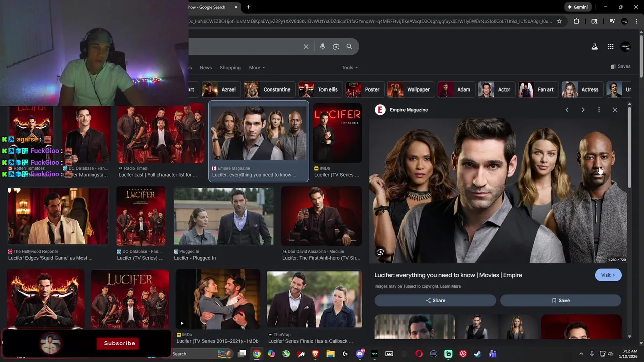Show next image in preview panel

point(583,110)
